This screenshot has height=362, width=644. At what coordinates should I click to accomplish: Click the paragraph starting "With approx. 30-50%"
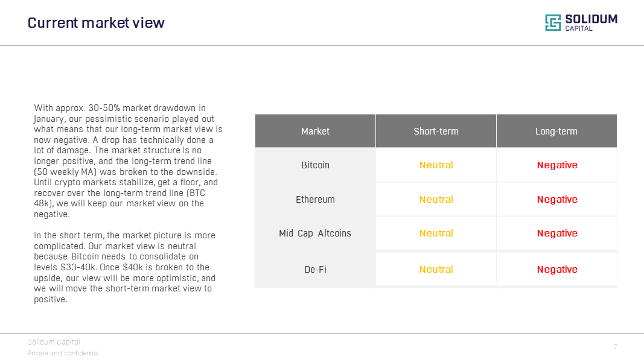(127, 161)
